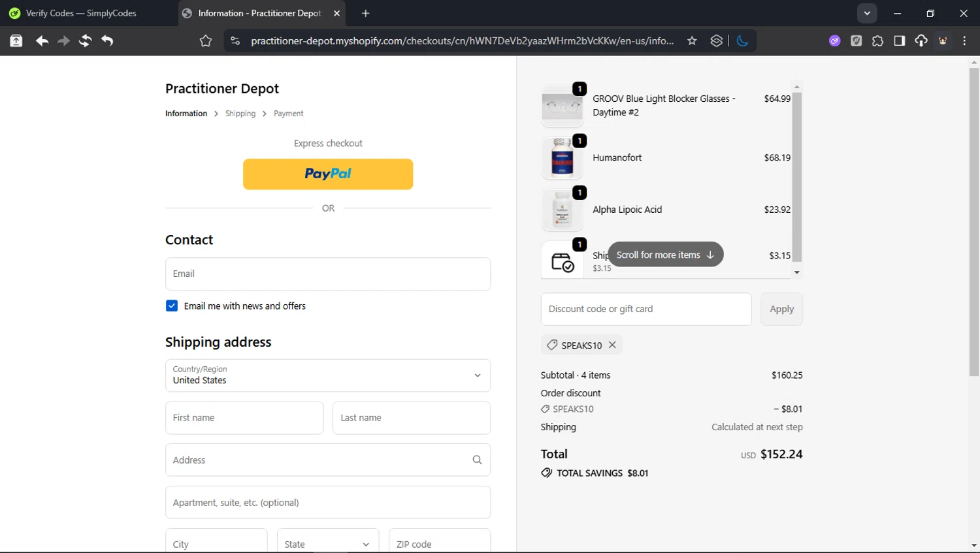Click the browser forward arrow
Screen dimensions: 980x553
point(63,41)
